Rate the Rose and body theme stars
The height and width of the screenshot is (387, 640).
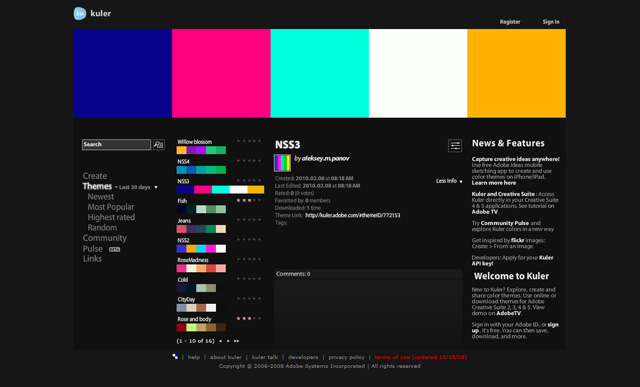249,318
